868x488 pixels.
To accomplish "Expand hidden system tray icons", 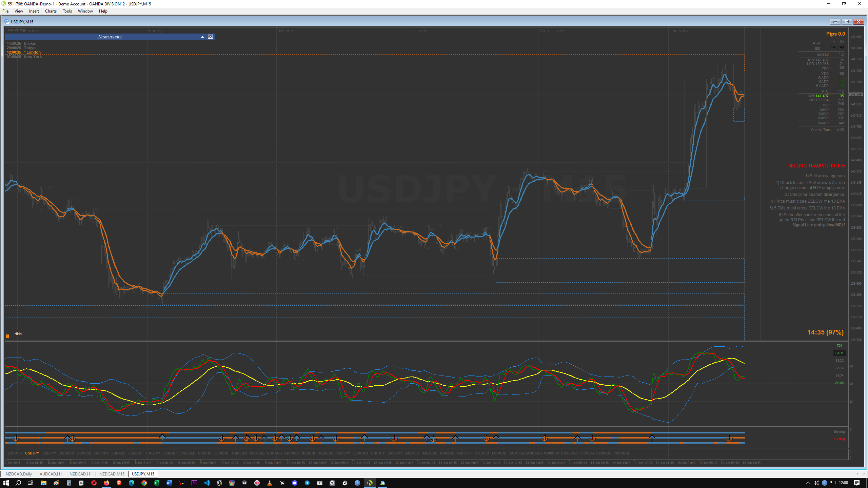I will coord(808,483).
